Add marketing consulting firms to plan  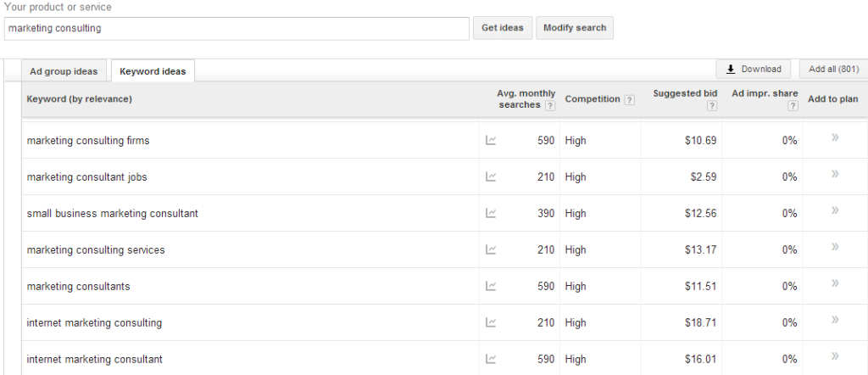coord(835,137)
